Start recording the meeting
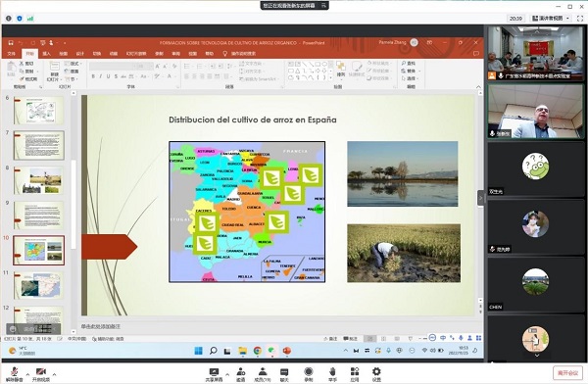The width and height of the screenshot is (588, 384). (309, 374)
